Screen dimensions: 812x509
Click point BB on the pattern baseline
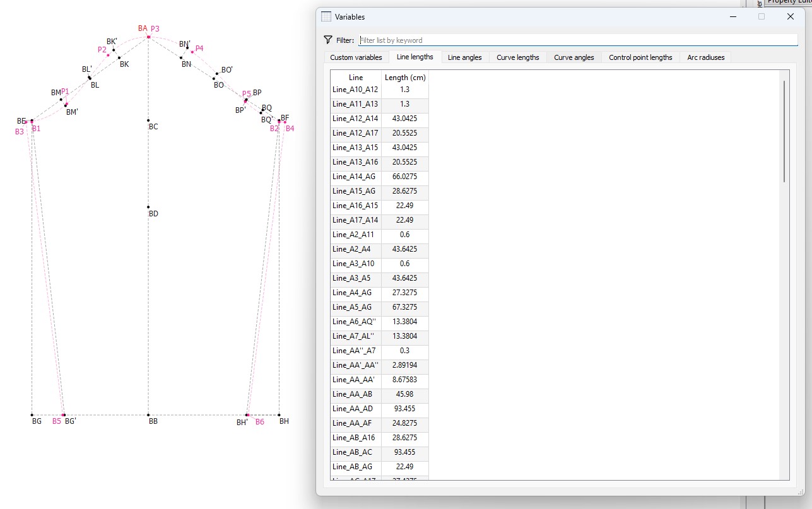pyautogui.click(x=148, y=415)
